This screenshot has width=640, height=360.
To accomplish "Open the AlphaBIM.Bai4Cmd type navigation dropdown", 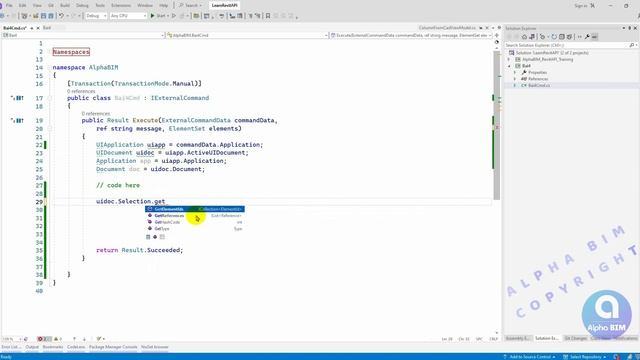I will click(x=247, y=36).
